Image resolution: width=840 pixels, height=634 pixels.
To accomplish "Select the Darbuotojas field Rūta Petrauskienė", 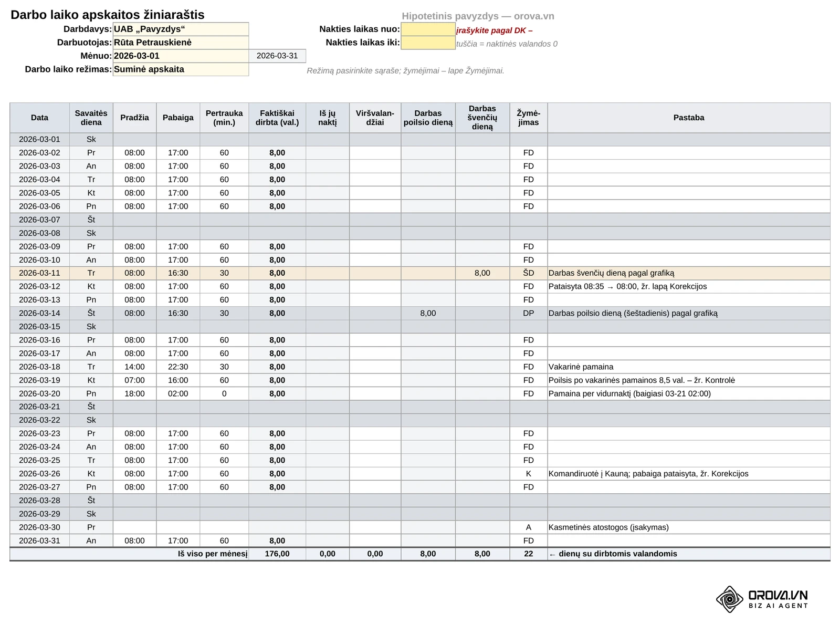I will coord(181,43).
